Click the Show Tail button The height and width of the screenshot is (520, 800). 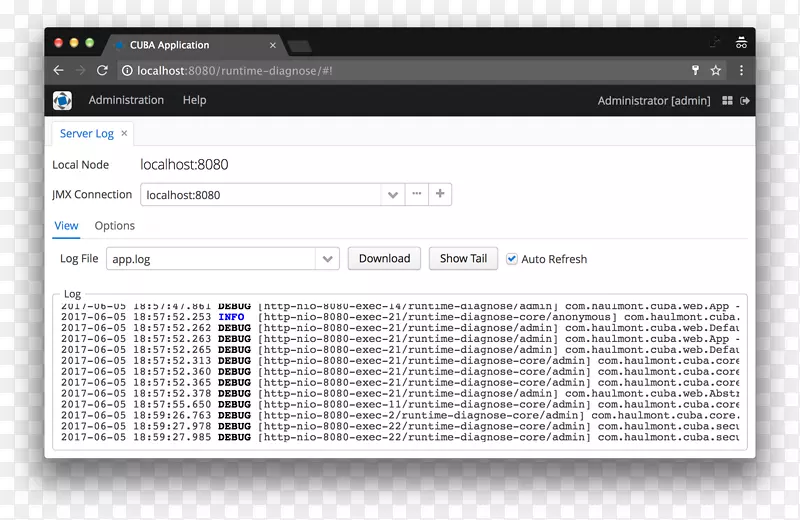click(x=463, y=258)
